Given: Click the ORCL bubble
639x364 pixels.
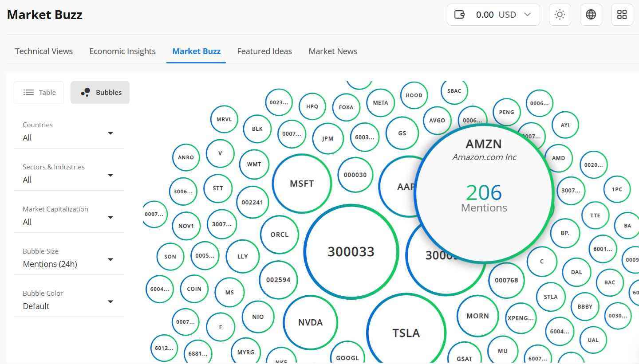Looking at the screenshot, I should (x=279, y=235).
